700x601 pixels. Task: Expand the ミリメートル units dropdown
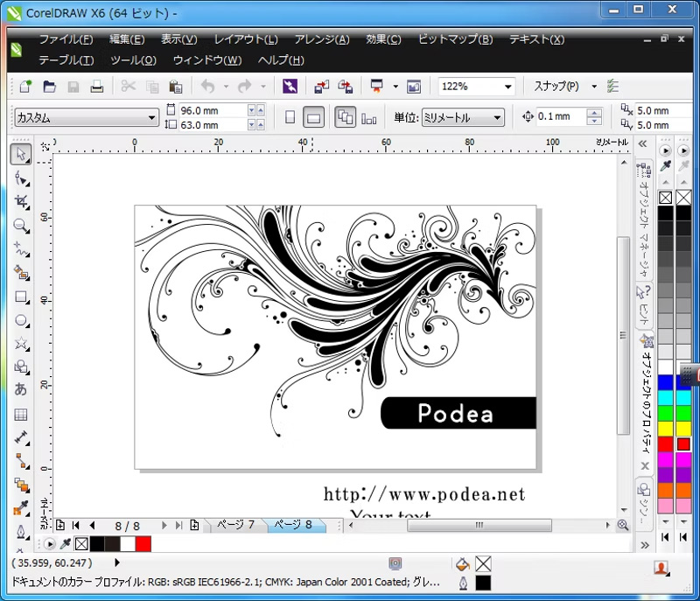point(497,117)
